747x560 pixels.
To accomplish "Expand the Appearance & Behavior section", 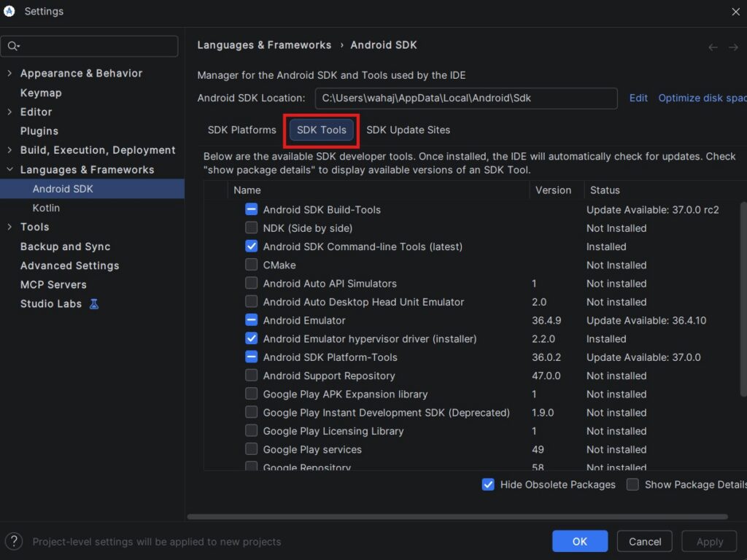I will point(9,73).
